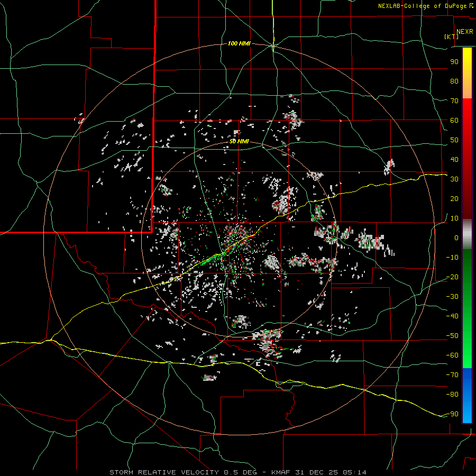
Task: Click the 50 NMI range ring label
Action: 239,141
